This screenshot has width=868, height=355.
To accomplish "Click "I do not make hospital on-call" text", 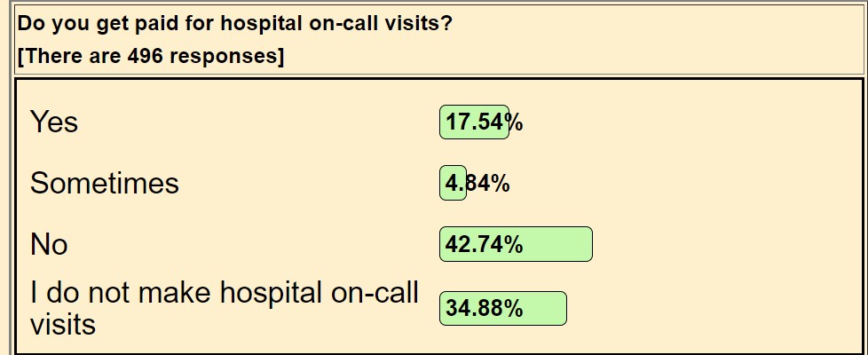I will (x=224, y=294).
